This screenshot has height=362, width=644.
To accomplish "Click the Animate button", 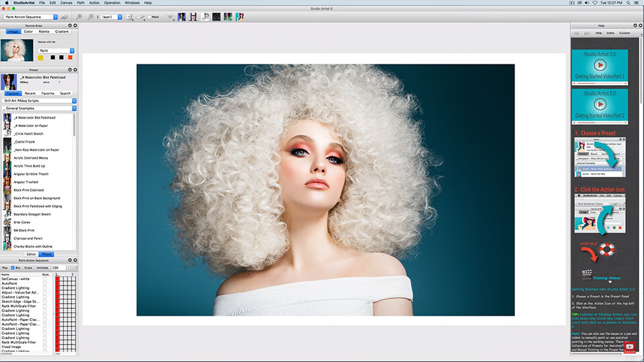I will [x=42, y=267].
